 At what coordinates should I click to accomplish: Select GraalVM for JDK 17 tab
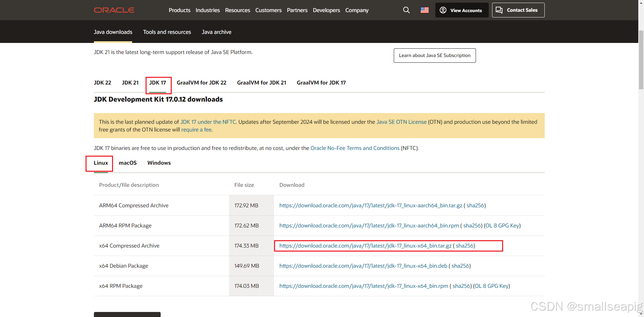pos(321,83)
